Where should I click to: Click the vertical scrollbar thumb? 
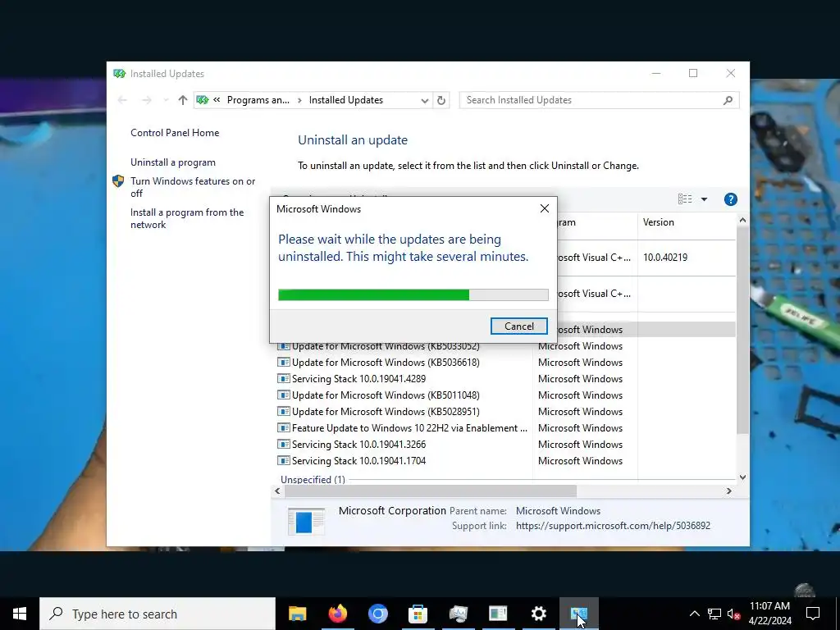point(742,330)
